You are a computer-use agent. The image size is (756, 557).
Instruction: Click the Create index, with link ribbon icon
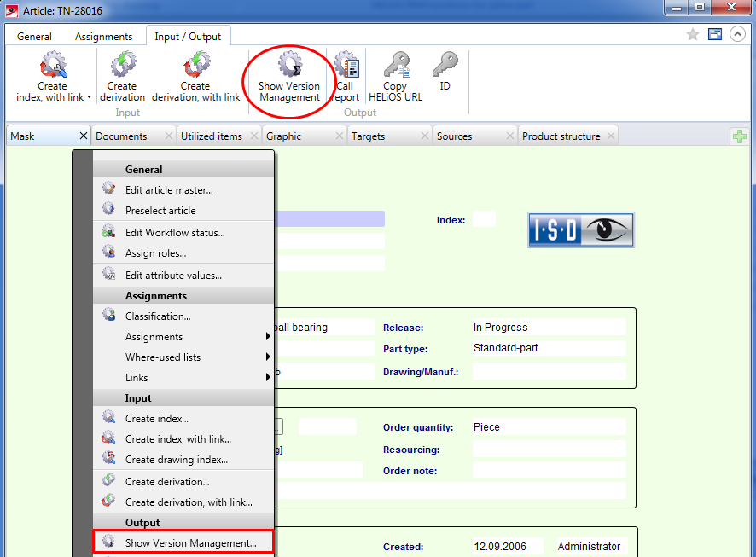point(52,66)
